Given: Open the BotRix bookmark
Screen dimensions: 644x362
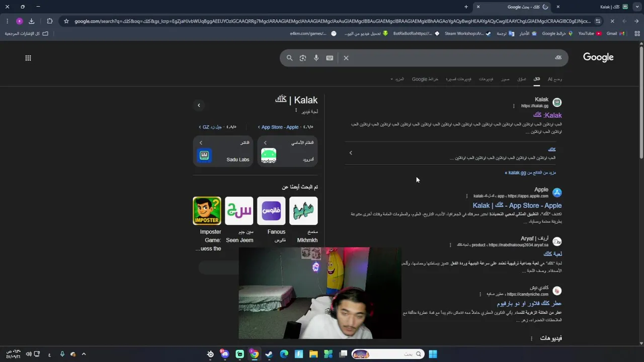Looking at the screenshot, I should (416, 34).
